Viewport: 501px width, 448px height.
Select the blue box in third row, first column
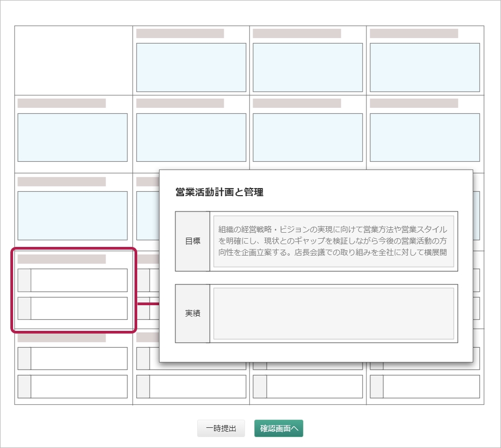point(72,215)
